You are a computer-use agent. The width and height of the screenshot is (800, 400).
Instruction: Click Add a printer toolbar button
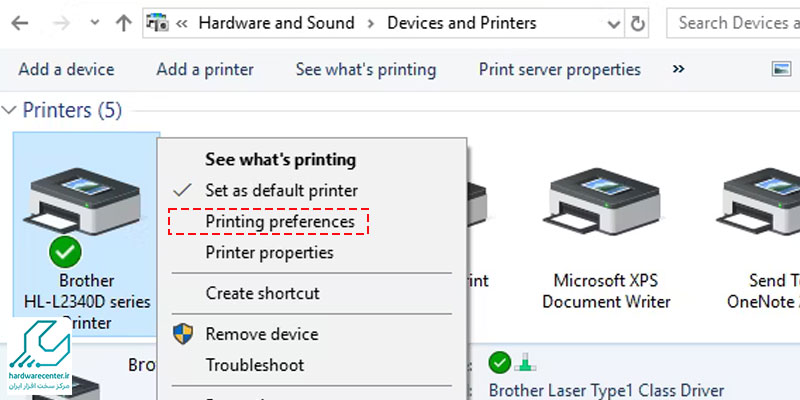coord(205,69)
